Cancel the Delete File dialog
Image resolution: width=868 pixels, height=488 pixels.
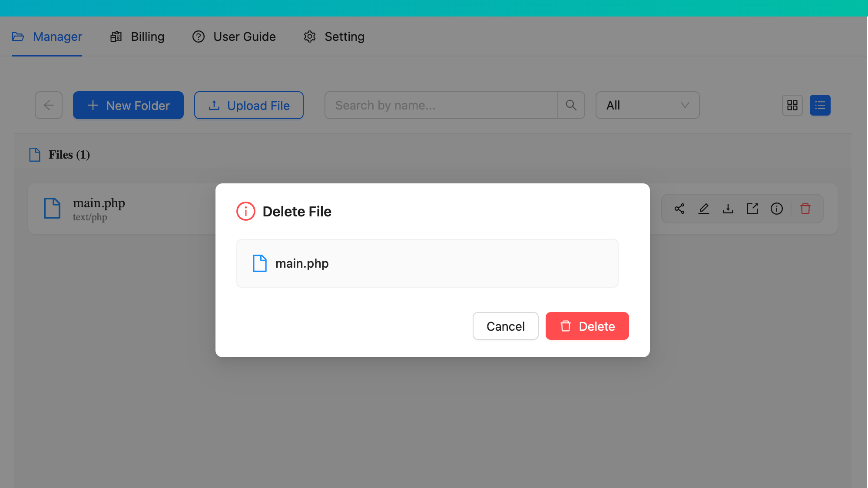point(505,326)
